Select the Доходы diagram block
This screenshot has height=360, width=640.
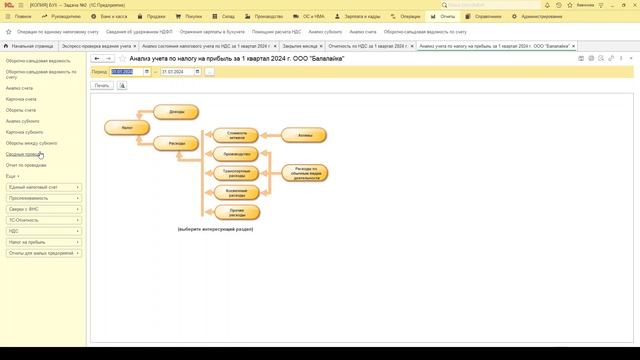coord(176,112)
